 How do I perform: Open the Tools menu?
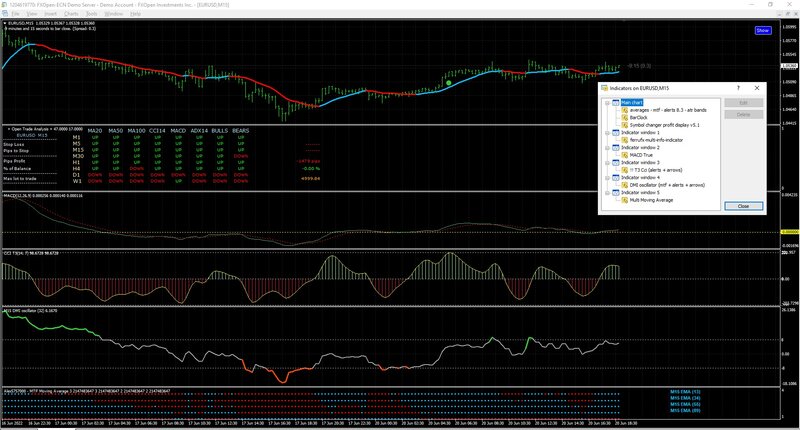pos(91,14)
